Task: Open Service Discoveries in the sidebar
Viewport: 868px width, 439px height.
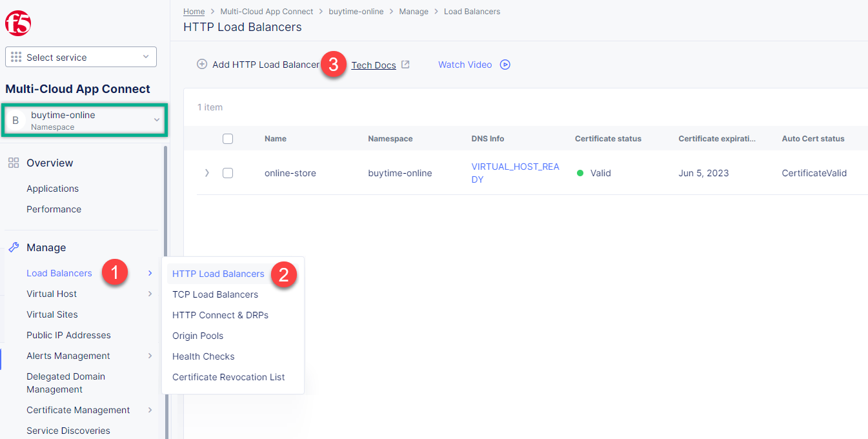Action: tap(68, 431)
